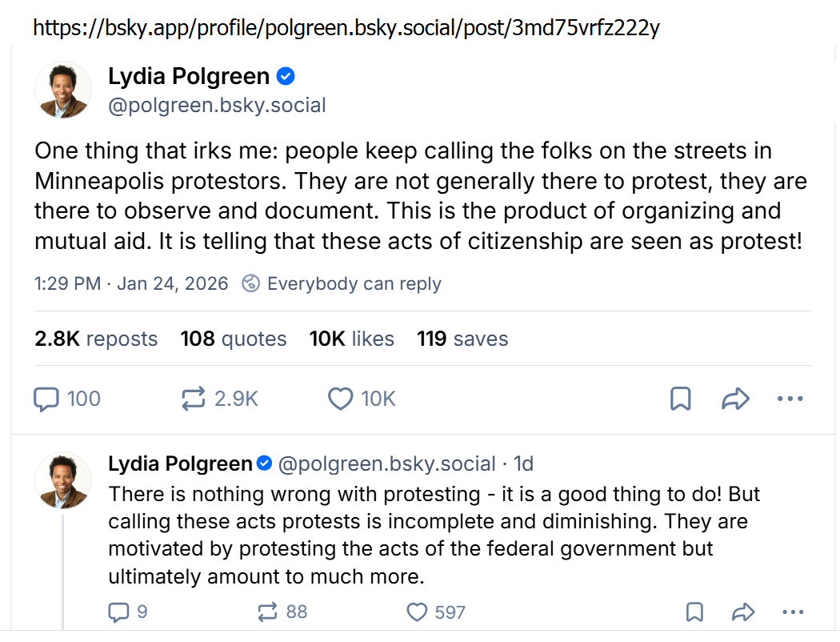The image size is (840, 642).
Task: Open Lydia Polgreen's avatar on main post
Action: point(63,90)
